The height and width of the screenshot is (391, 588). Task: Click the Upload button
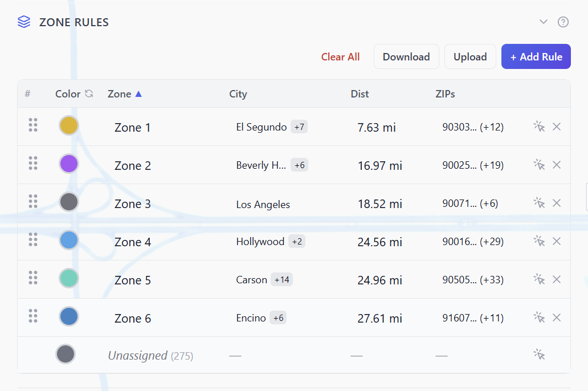tap(470, 56)
